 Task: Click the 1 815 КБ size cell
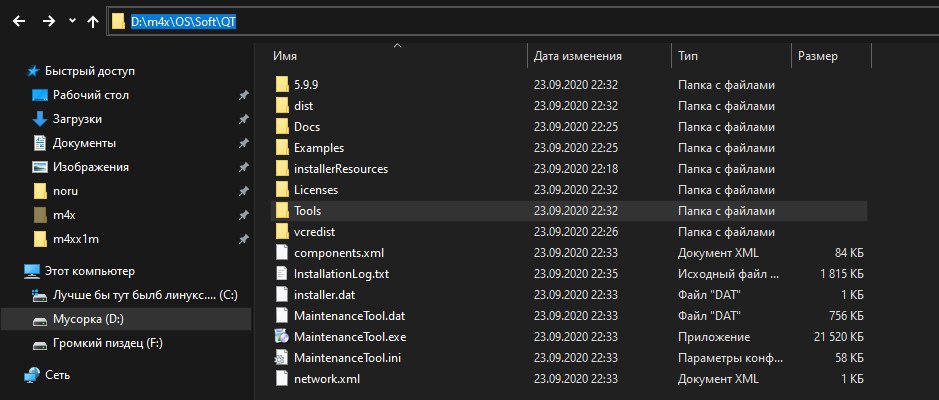coord(842,274)
